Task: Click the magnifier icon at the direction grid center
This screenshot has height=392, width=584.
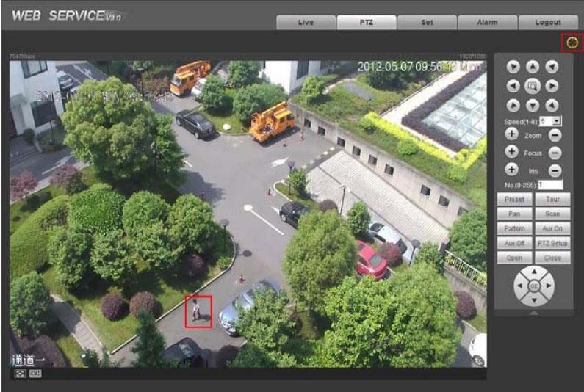Action: point(533,85)
